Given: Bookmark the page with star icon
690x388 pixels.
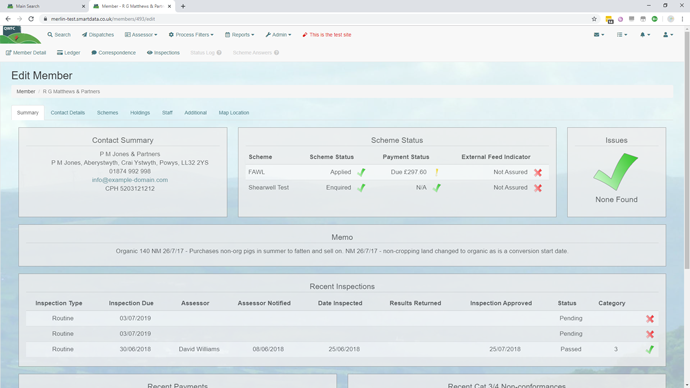Looking at the screenshot, I should click(594, 19).
